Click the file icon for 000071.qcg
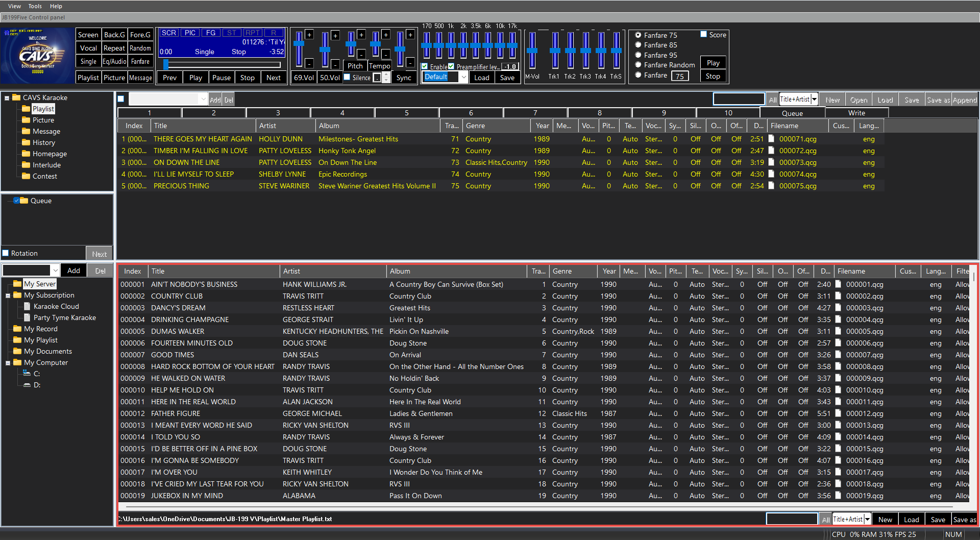The height and width of the screenshot is (540, 980). pos(771,139)
